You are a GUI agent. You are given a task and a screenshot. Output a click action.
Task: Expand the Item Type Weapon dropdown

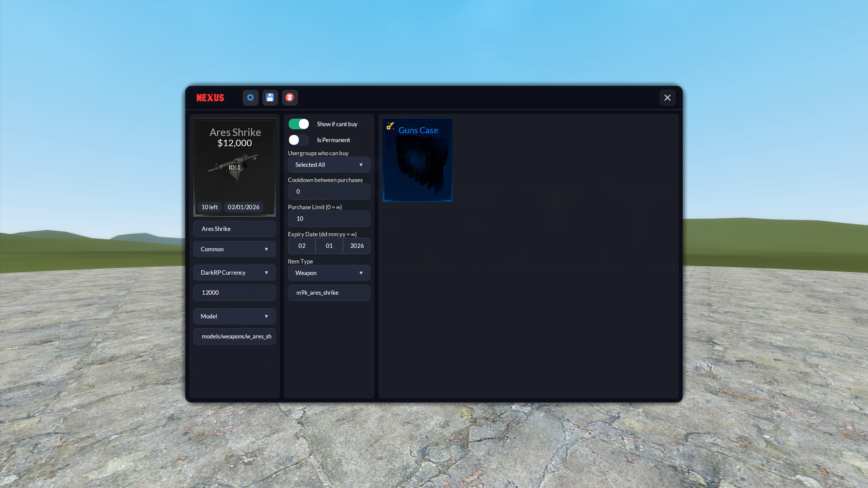tap(329, 273)
